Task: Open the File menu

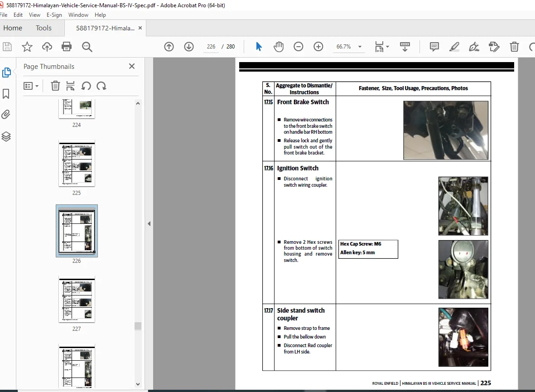Action: click(x=4, y=15)
